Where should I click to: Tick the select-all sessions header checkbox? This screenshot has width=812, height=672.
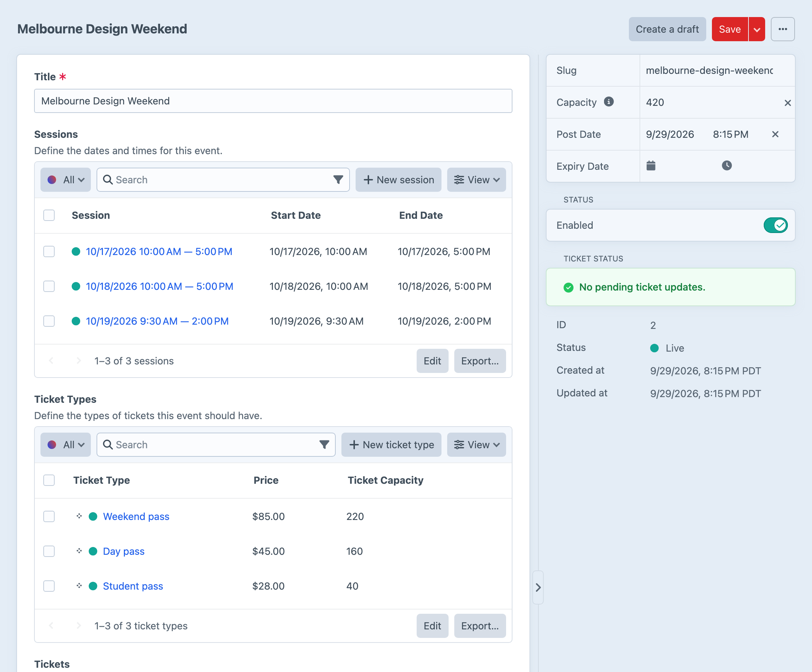(x=49, y=215)
